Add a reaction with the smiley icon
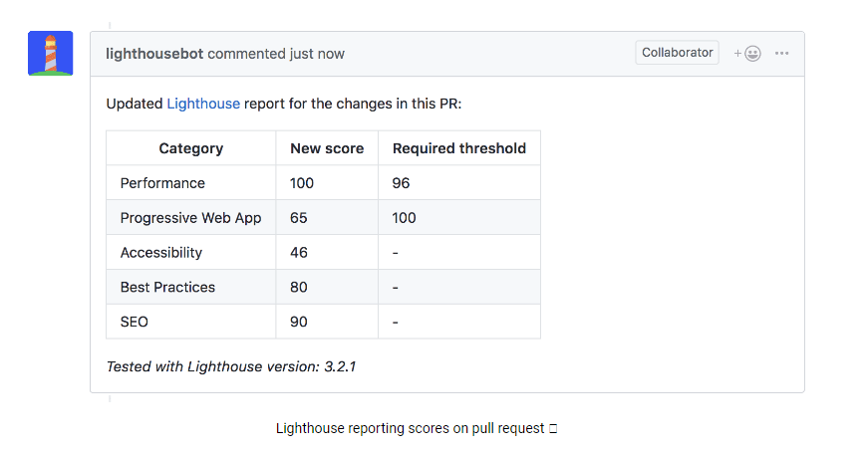Viewport: 868px width, 453px height. 748,54
